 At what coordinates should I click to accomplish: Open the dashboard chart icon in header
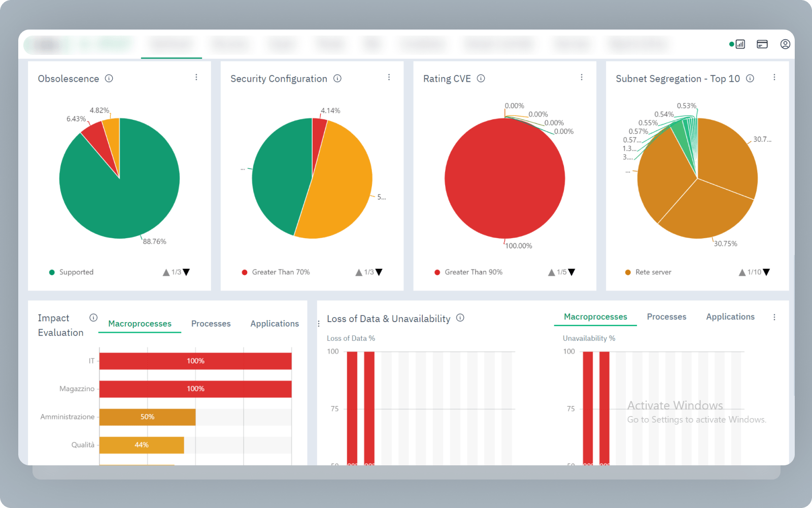click(x=740, y=44)
